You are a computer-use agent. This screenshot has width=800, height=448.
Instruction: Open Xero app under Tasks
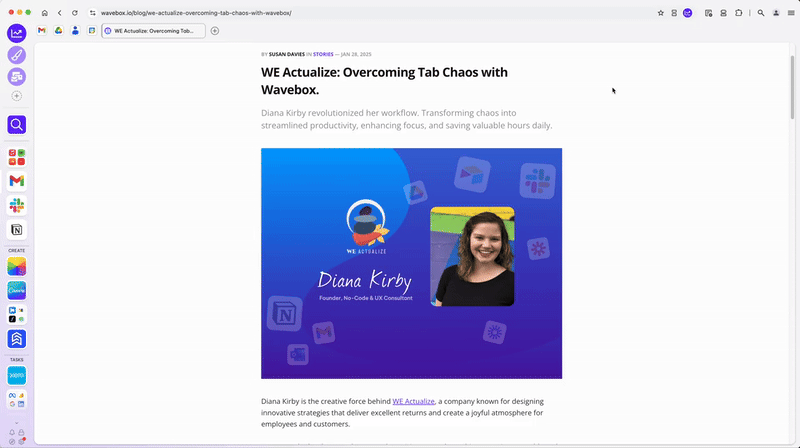(17, 376)
